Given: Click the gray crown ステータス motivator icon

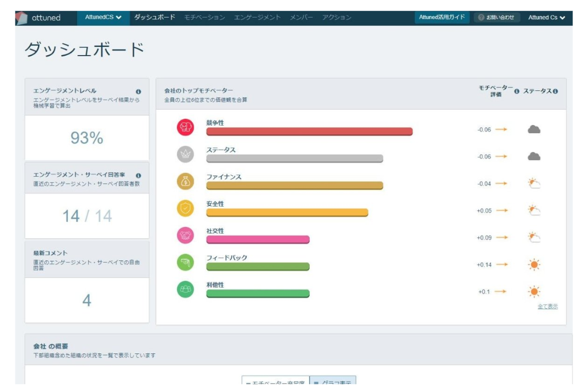Looking at the screenshot, I should [185, 155].
